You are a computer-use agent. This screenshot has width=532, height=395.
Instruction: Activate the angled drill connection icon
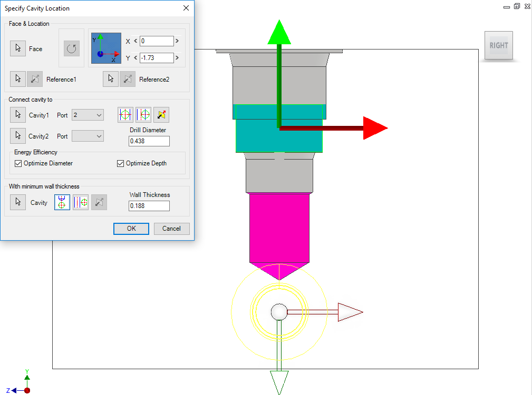(x=161, y=114)
